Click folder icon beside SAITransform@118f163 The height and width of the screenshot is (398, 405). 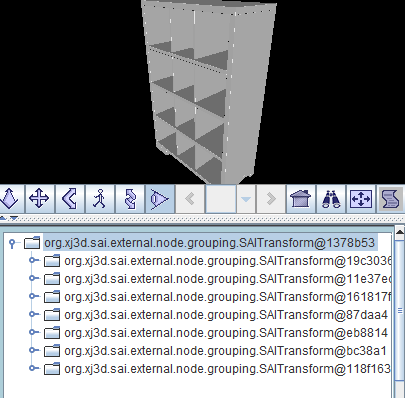point(52,369)
